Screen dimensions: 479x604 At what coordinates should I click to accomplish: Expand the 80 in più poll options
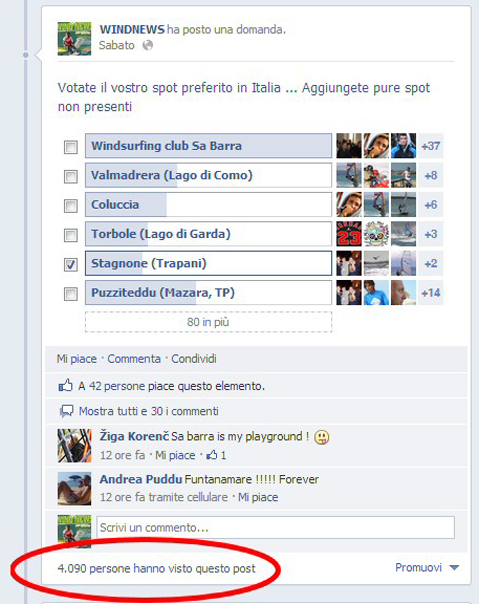[x=208, y=322]
